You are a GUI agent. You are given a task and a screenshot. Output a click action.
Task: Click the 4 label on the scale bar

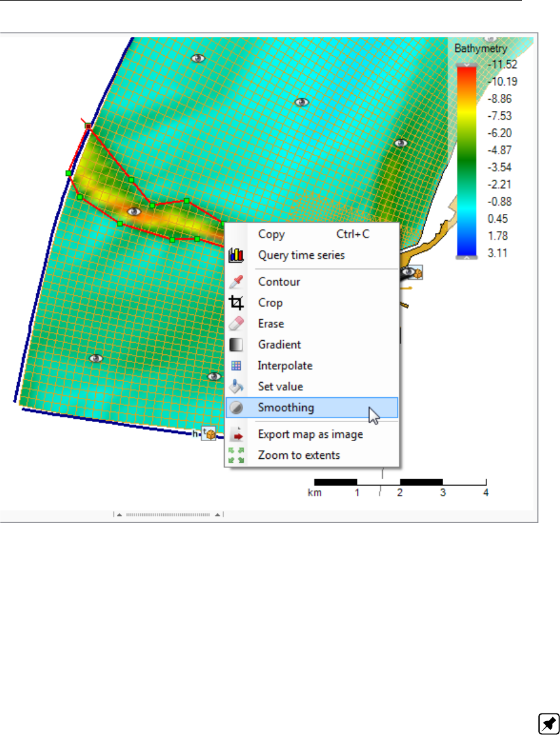pyautogui.click(x=486, y=493)
